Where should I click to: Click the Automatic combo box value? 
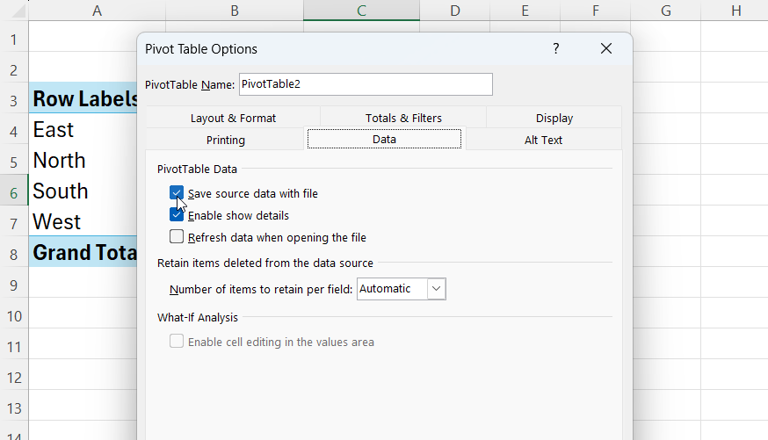[x=392, y=289]
